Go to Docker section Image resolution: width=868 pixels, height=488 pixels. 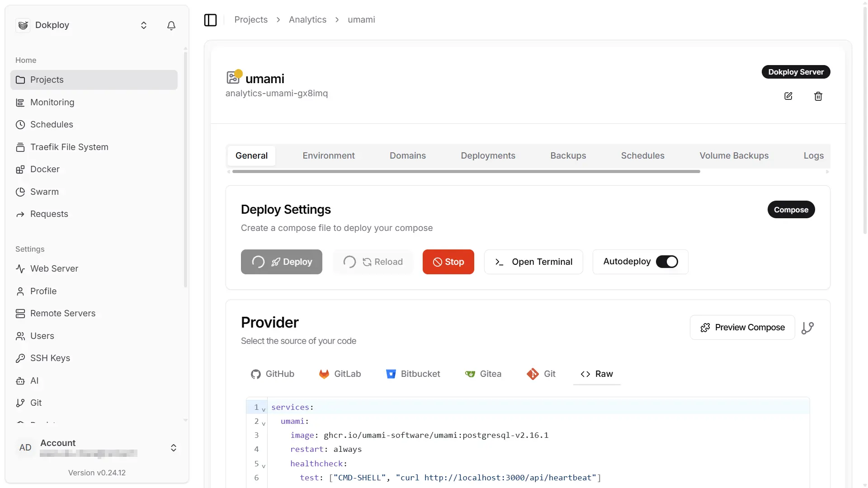pos(94,169)
